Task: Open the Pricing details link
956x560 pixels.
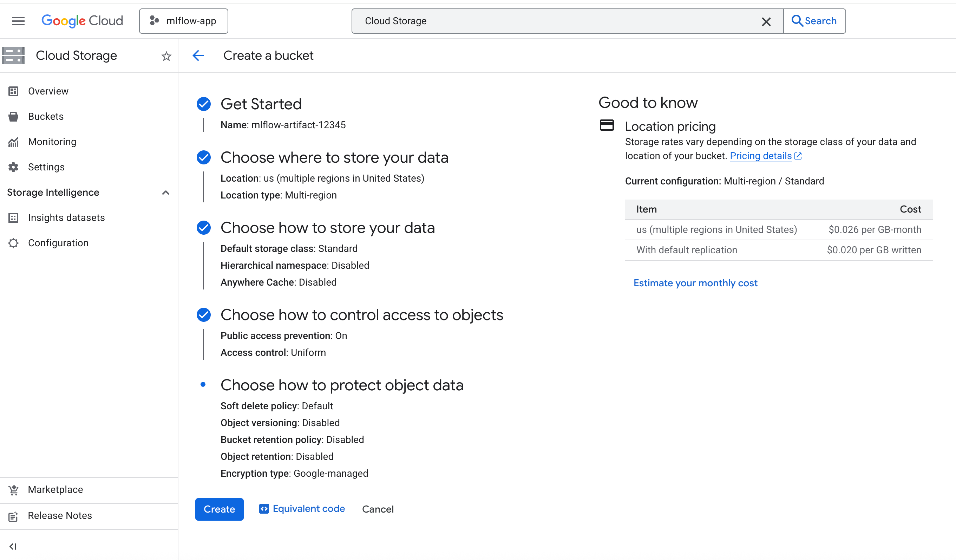Action: click(761, 156)
